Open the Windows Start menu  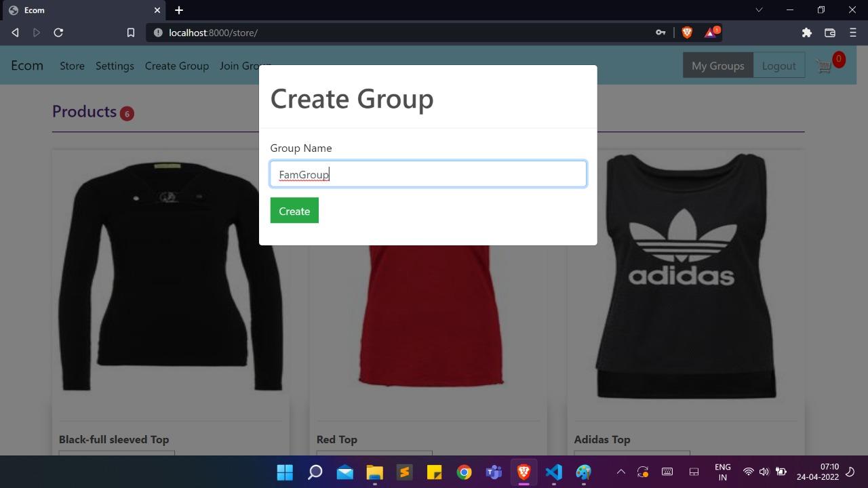click(285, 472)
